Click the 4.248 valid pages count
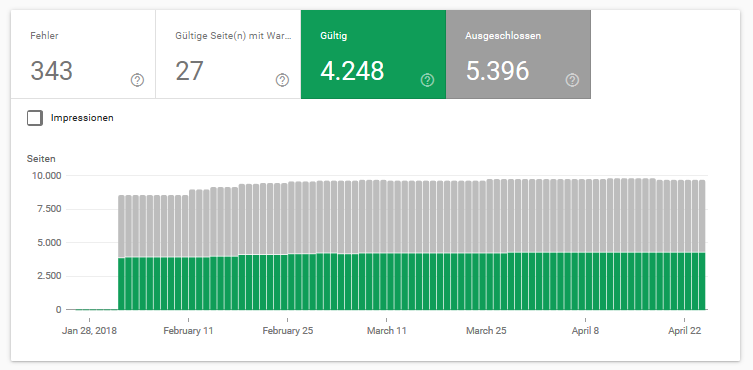This screenshot has width=753, height=370. click(x=352, y=71)
